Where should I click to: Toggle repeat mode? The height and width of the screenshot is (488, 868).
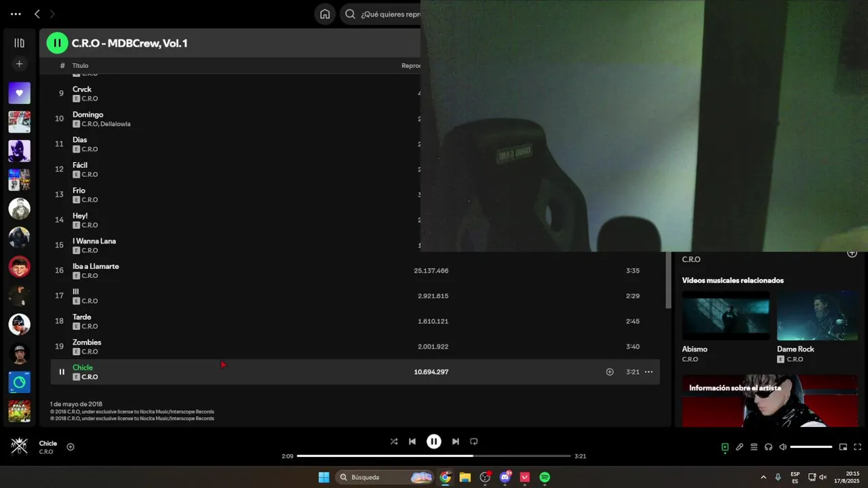click(474, 441)
